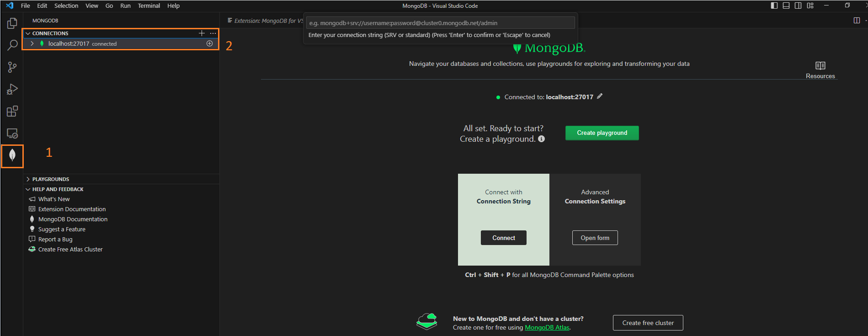Expand the Playgrounds section
868x336 pixels.
pyautogui.click(x=28, y=179)
